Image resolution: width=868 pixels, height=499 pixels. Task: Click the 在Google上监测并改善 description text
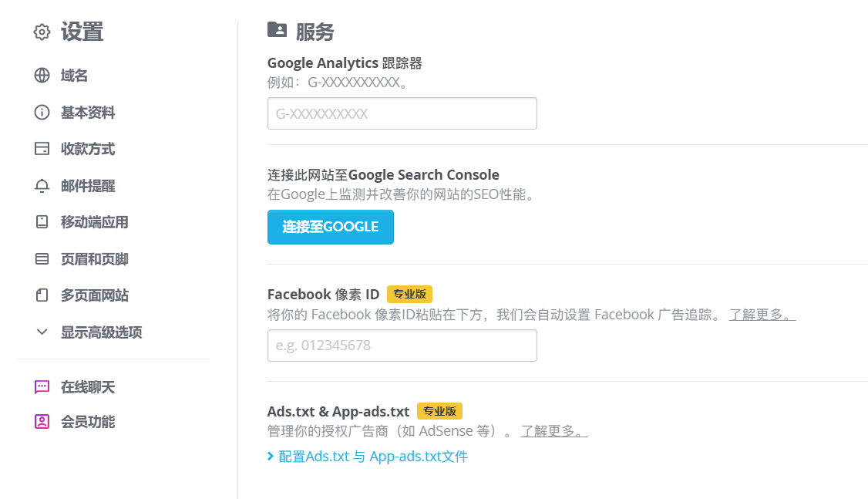pos(402,194)
